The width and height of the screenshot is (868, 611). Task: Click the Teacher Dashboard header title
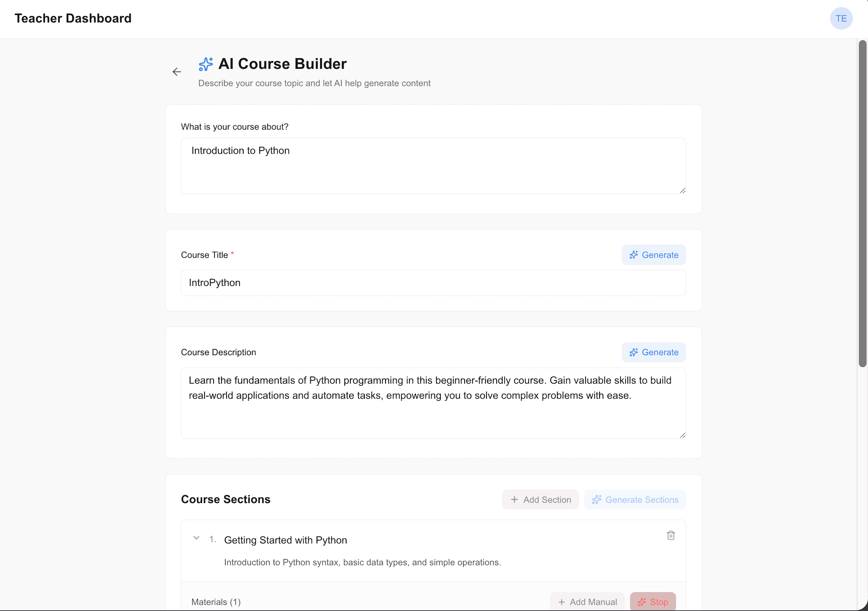coord(73,18)
